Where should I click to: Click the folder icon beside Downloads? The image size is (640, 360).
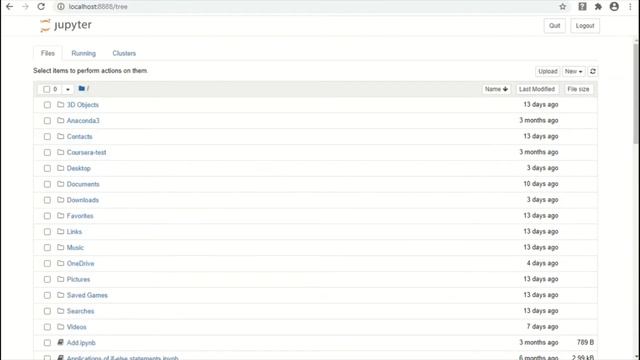pyautogui.click(x=60, y=200)
